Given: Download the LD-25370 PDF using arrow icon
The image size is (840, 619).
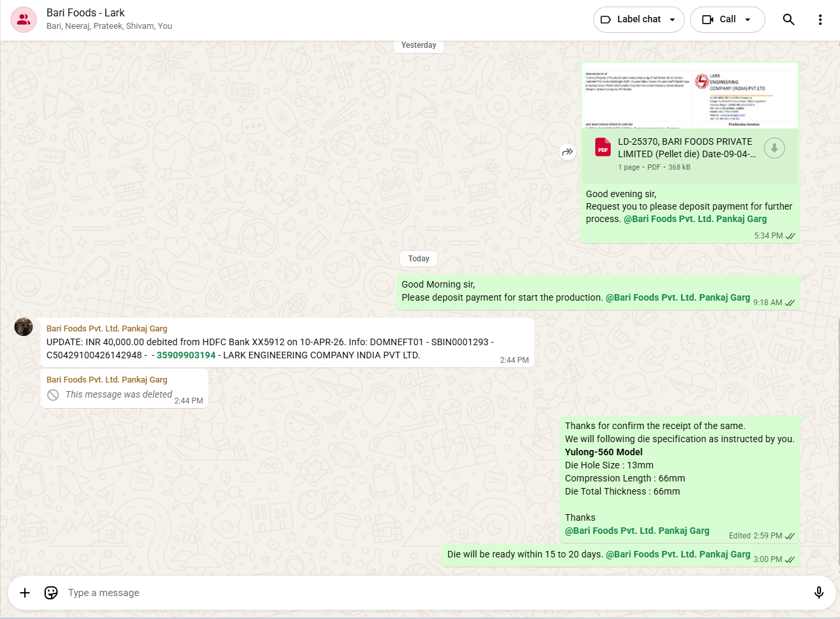Looking at the screenshot, I should click(774, 148).
